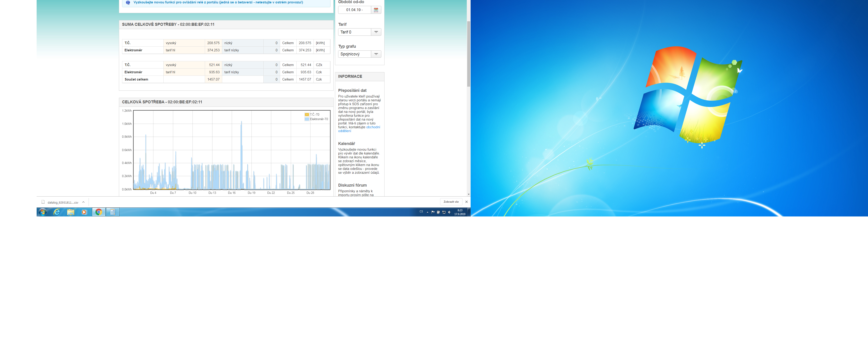Viewport: 868px width, 342px height.
Task: Show hidden system tray icons arrow
Action: click(x=427, y=212)
